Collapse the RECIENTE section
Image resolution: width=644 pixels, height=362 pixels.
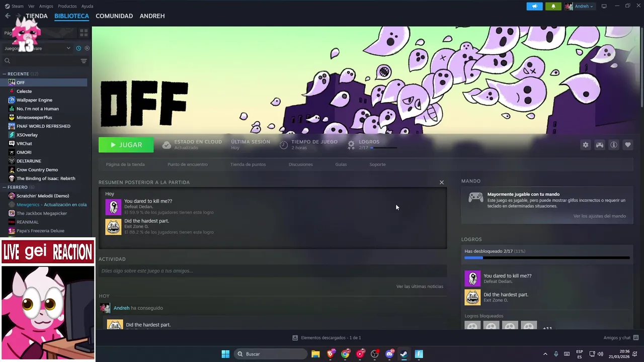pyautogui.click(x=4, y=74)
